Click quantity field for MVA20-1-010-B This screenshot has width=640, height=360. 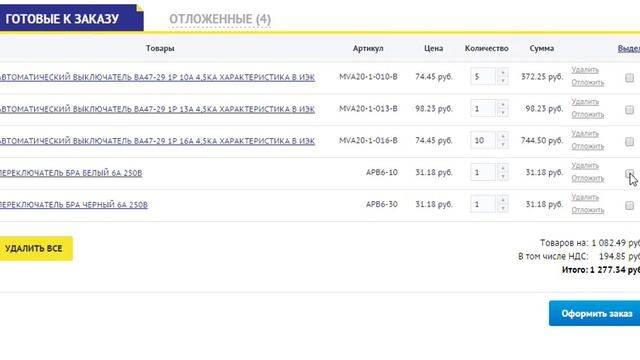(483, 76)
